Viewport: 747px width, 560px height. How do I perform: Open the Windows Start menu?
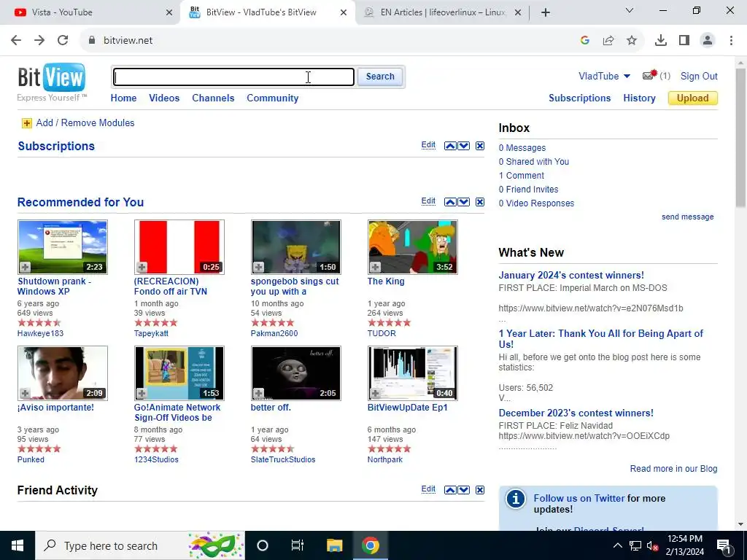[18, 545]
